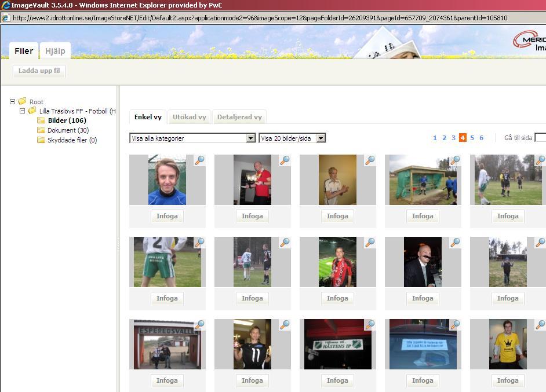Insert the red-shirt trophy photo via Infoga
The image size is (546, 392).
click(x=253, y=216)
